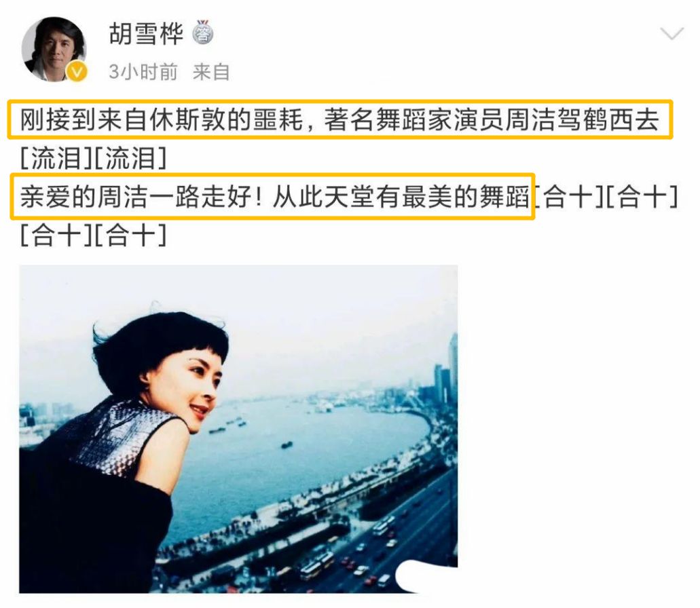The height and width of the screenshot is (608, 700).
Task: Click the second [流泪] emoji tag
Action: pos(130,158)
